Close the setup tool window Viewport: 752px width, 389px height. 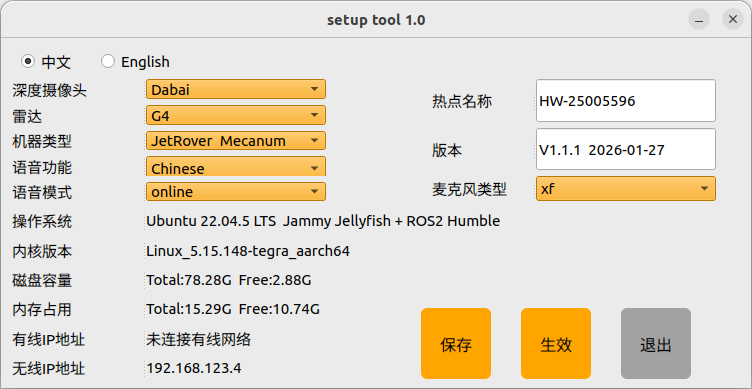point(733,20)
